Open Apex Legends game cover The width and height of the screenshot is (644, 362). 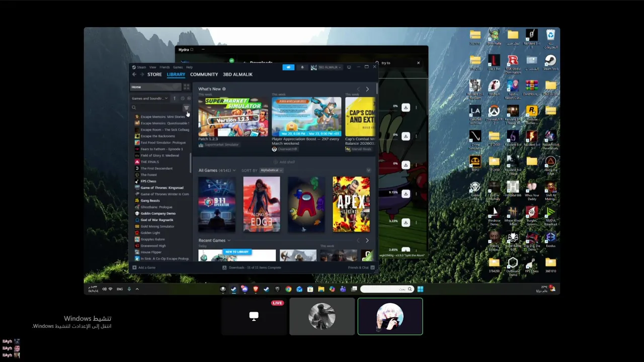(351, 204)
